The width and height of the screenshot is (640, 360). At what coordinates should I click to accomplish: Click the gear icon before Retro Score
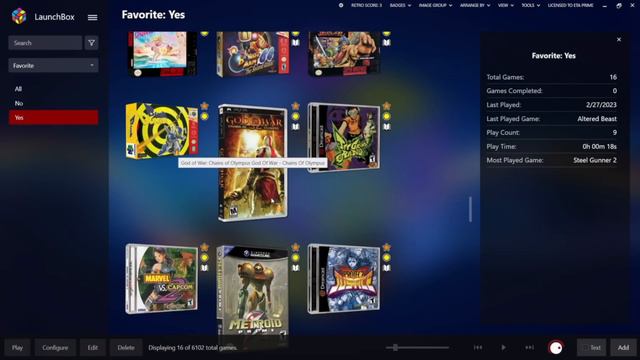[x=341, y=5]
